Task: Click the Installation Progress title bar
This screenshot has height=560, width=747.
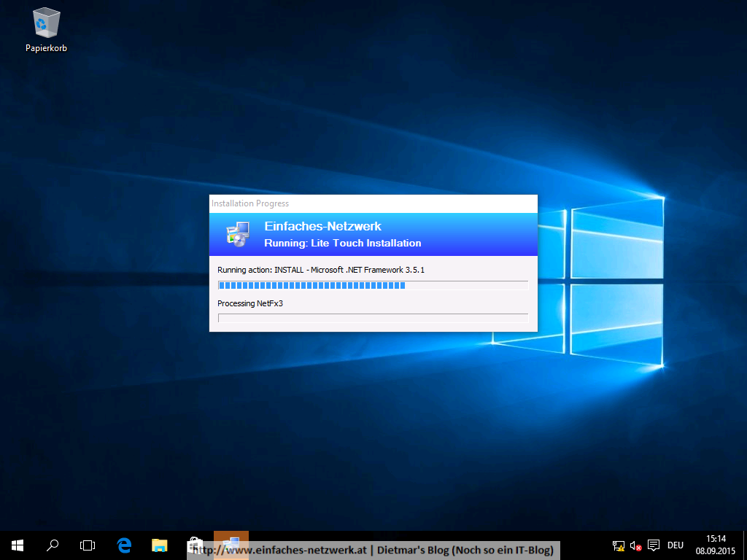Action: (x=373, y=203)
